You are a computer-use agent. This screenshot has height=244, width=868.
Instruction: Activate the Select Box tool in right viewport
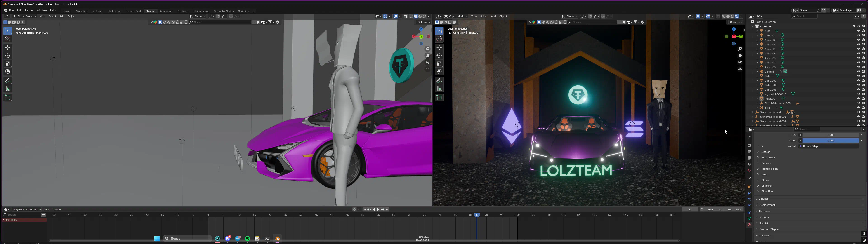pyautogui.click(x=439, y=31)
